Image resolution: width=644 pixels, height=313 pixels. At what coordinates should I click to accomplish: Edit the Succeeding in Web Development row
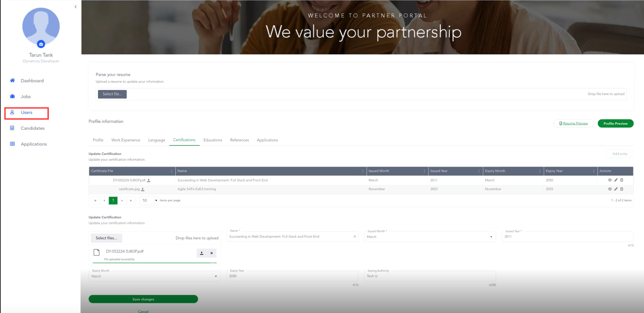click(x=616, y=180)
